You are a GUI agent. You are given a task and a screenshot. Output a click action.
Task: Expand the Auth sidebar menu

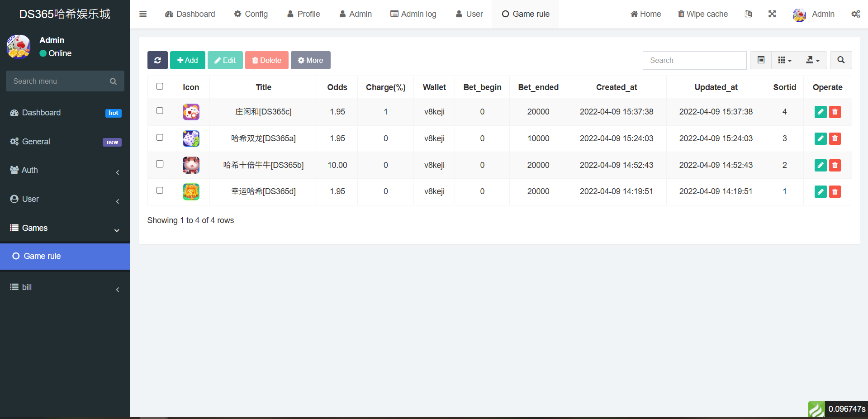coord(65,170)
